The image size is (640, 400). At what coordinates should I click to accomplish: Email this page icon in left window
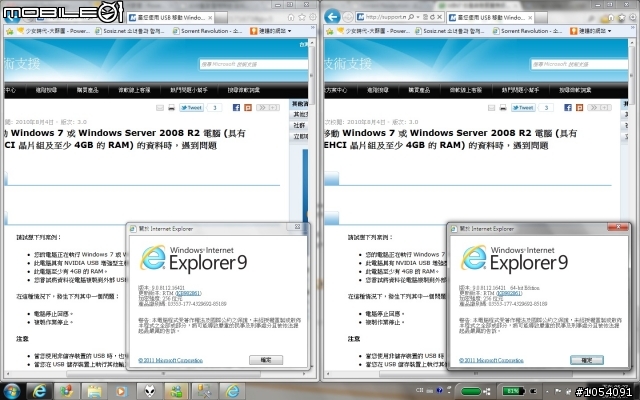click(x=160, y=108)
